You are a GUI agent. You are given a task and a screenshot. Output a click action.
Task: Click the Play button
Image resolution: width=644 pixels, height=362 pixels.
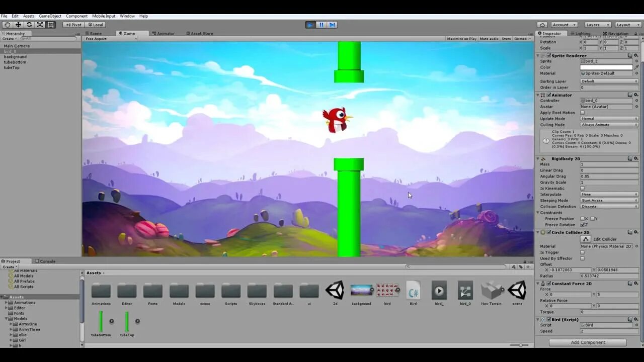(310, 25)
